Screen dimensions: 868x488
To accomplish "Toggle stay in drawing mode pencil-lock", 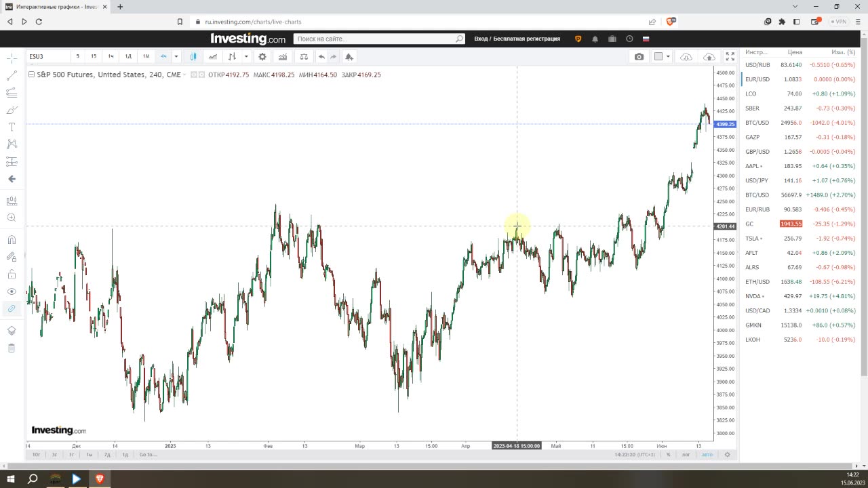I will 12,257.
